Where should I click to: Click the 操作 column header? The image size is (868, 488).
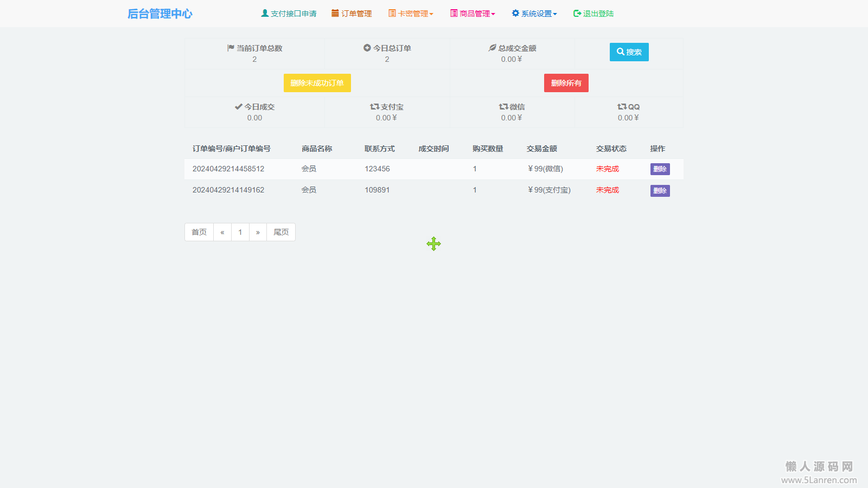[658, 149]
